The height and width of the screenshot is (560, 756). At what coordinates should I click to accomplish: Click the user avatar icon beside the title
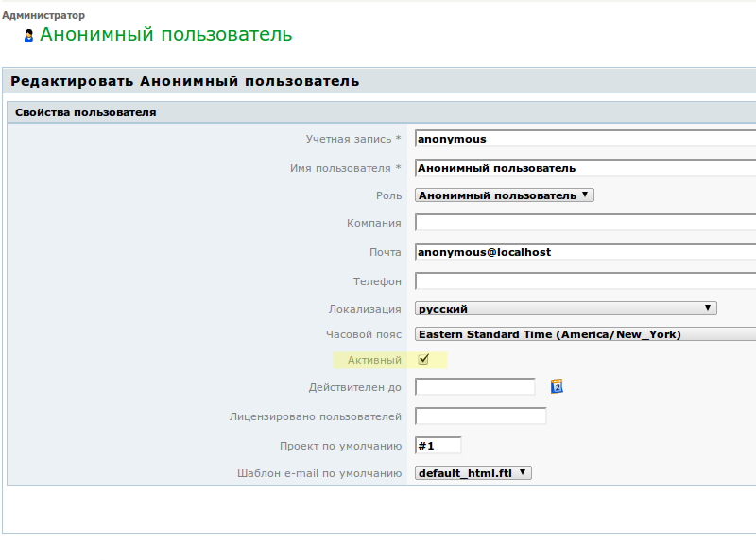point(28,36)
